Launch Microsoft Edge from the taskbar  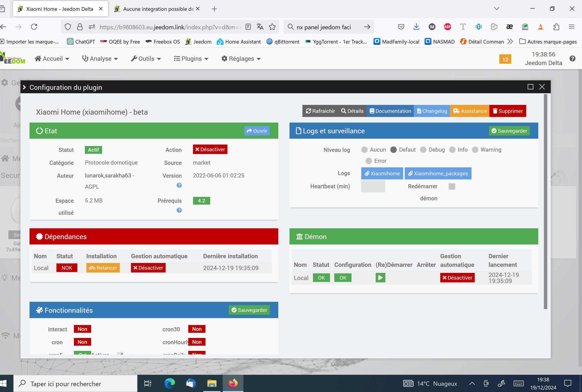point(170,383)
